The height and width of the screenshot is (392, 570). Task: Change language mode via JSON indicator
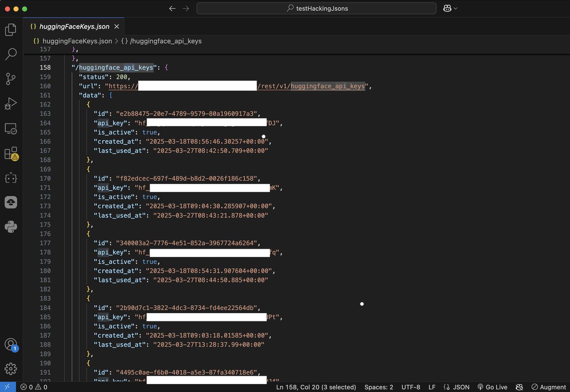456,387
